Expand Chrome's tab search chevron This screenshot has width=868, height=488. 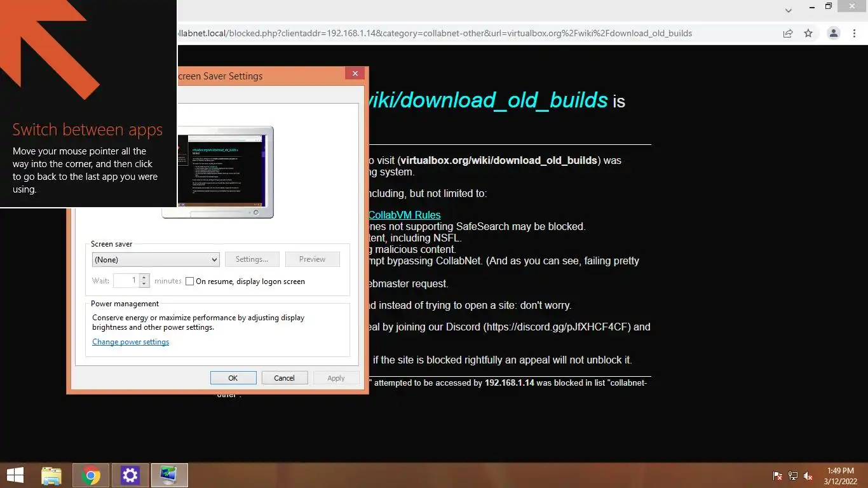click(x=789, y=10)
